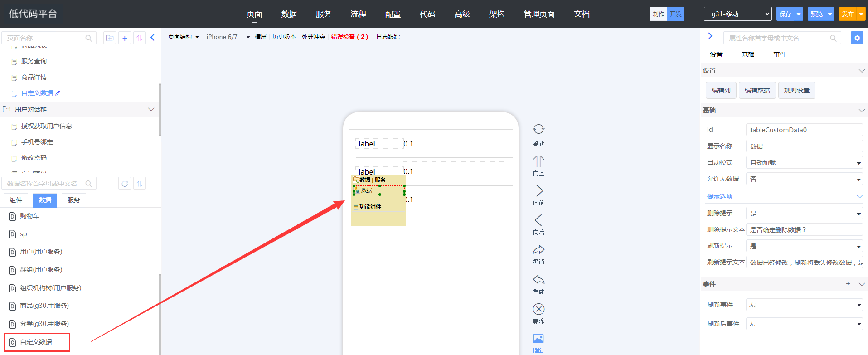
Task: Click the refresh (刷新) canvas icon
Action: [538, 130]
